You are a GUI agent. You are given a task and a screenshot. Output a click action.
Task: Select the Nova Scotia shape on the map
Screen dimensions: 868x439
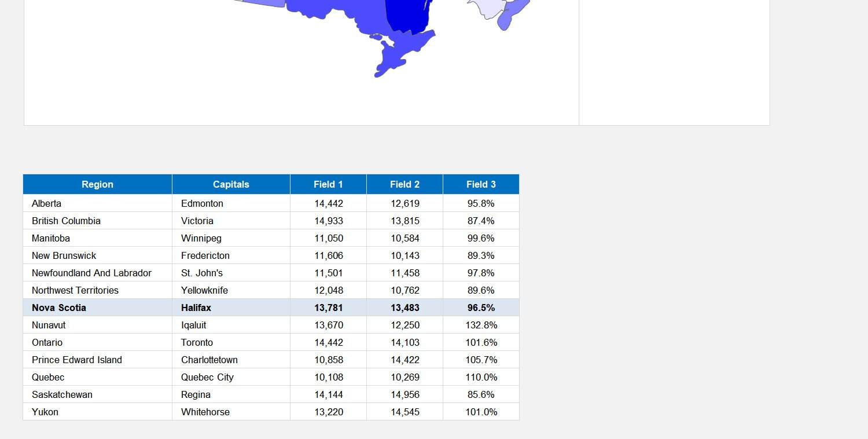coord(505,22)
